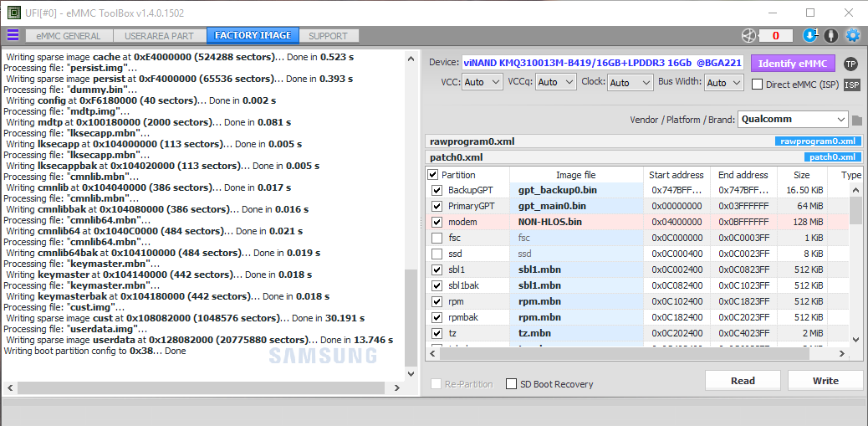Click the log panel scroll-up arrow
868x426 pixels.
411,58
